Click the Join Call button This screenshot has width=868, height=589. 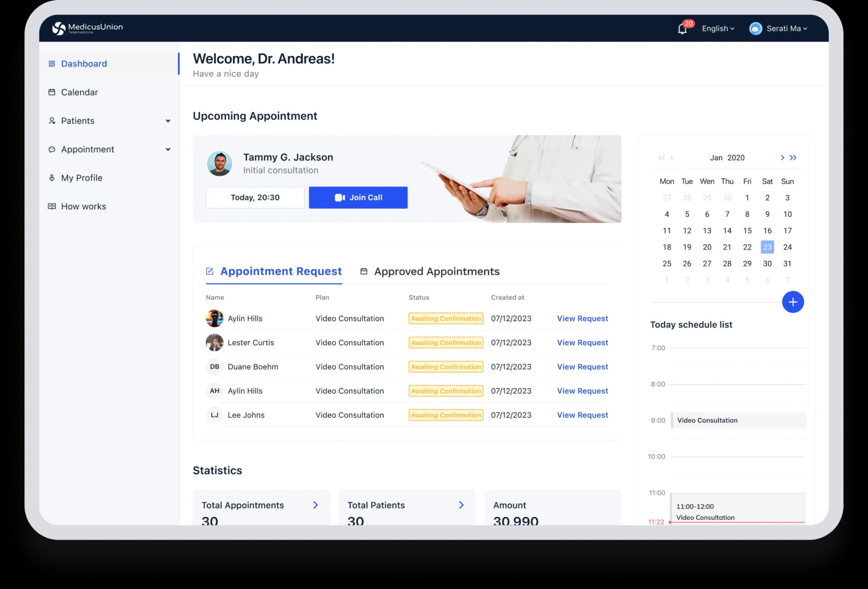[x=358, y=198]
